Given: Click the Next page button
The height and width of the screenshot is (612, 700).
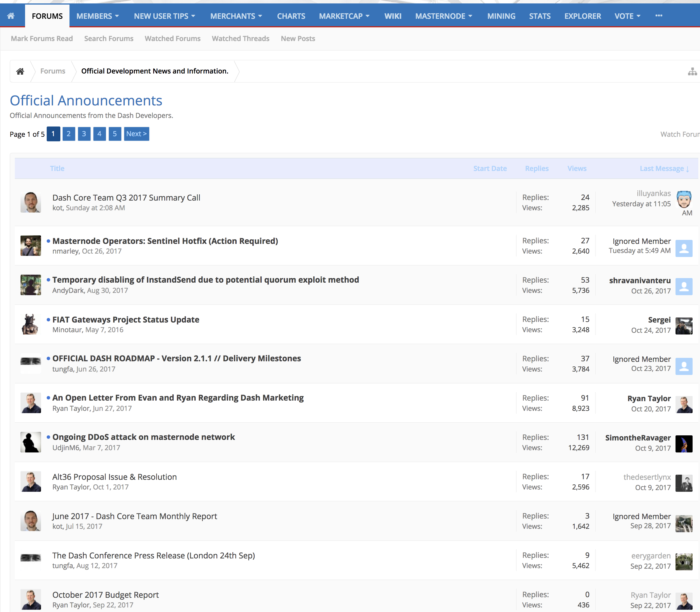Looking at the screenshot, I should [x=136, y=134].
